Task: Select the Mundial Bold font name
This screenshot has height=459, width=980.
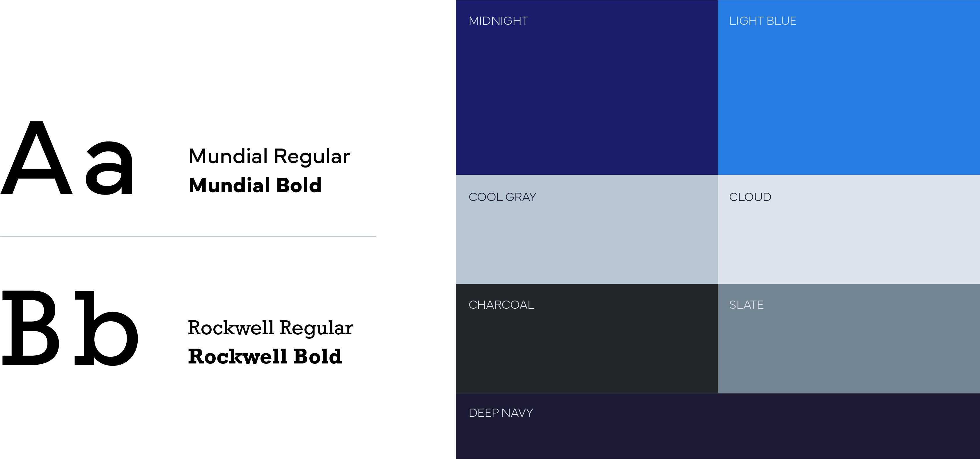Action: [255, 185]
